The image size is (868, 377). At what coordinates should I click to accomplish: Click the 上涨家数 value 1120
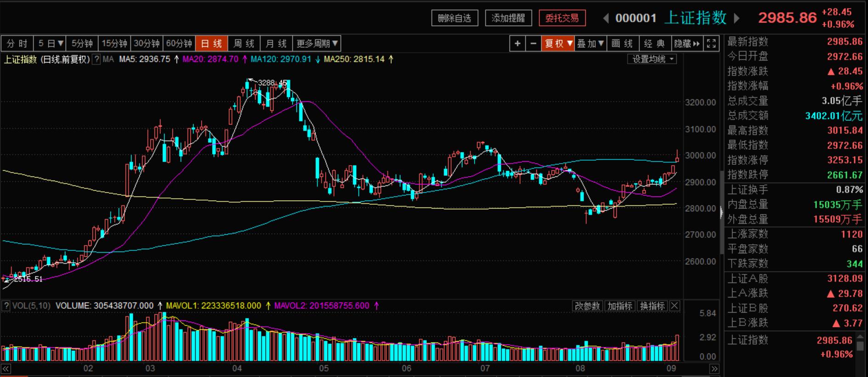851,234
